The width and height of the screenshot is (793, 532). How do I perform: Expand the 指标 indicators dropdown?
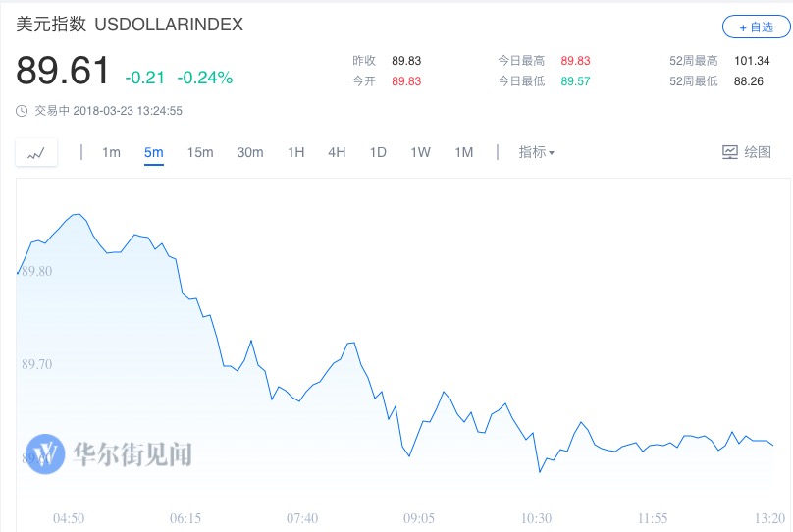(x=536, y=152)
